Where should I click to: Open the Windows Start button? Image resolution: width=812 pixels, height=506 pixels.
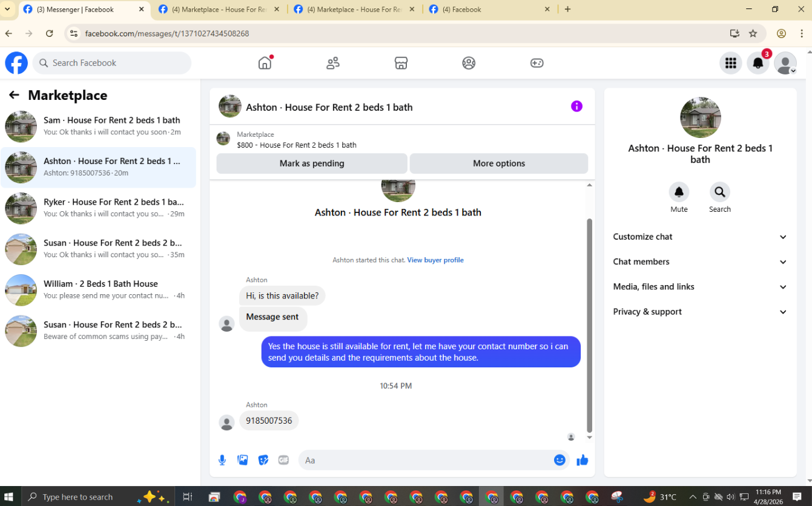pos(9,497)
